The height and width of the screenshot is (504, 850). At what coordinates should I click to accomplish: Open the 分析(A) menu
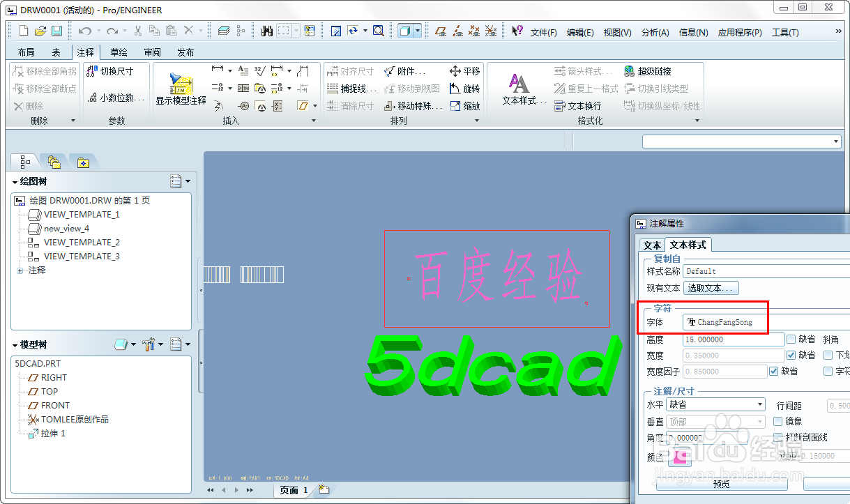coord(655,32)
